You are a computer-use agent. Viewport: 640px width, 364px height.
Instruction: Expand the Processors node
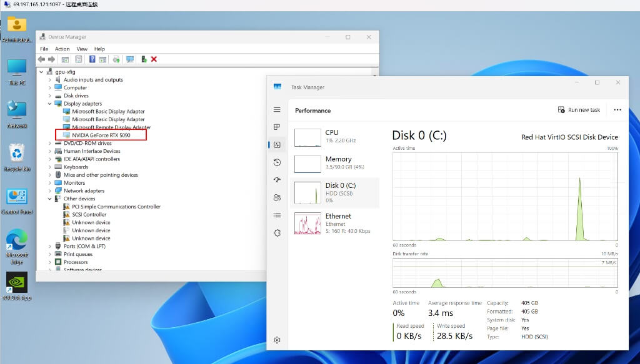(x=50, y=262)
